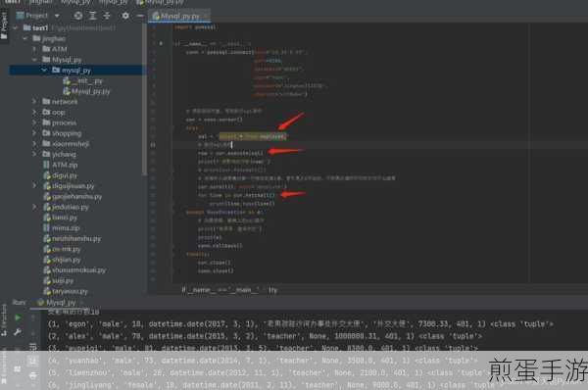
Task: Click the archive icon of mima.zip
Action: point(46,228)
